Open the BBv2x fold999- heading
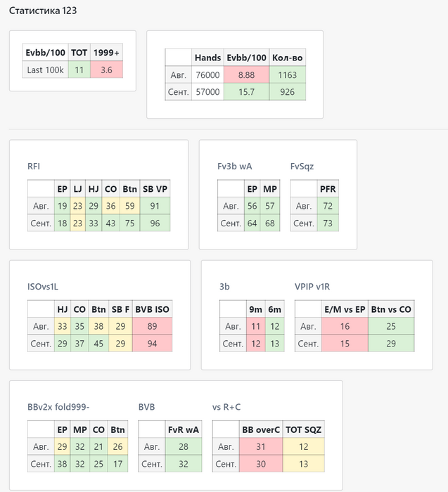Screen dimensions: 448x492 coord(58,407)
